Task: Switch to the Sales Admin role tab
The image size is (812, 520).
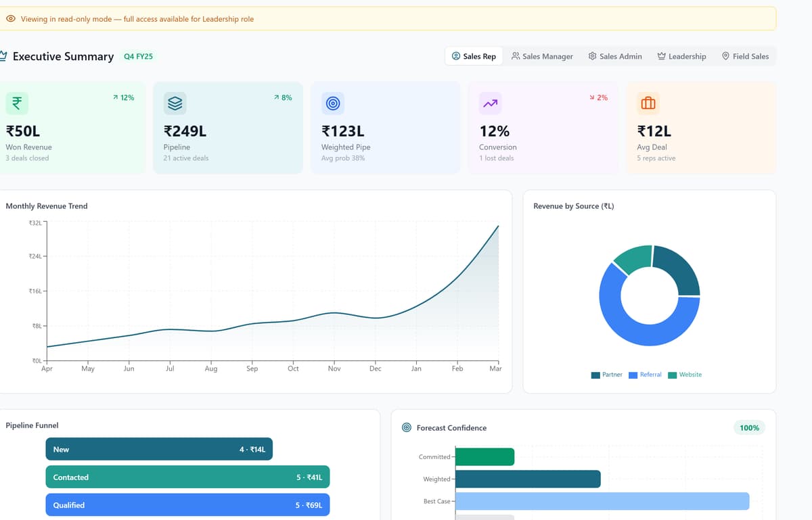Action: pos(615,56)
